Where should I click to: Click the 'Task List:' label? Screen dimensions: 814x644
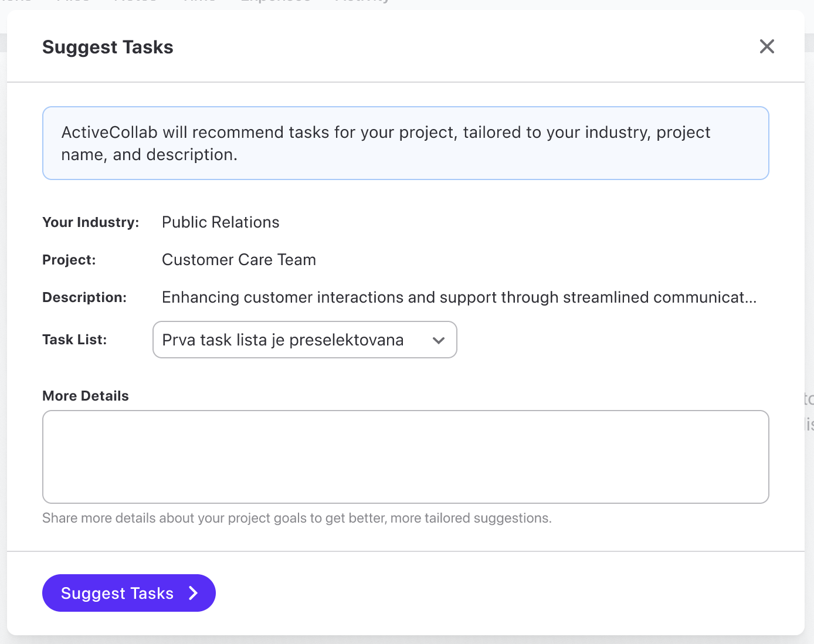pyautogui.click(x=74, y=340)
